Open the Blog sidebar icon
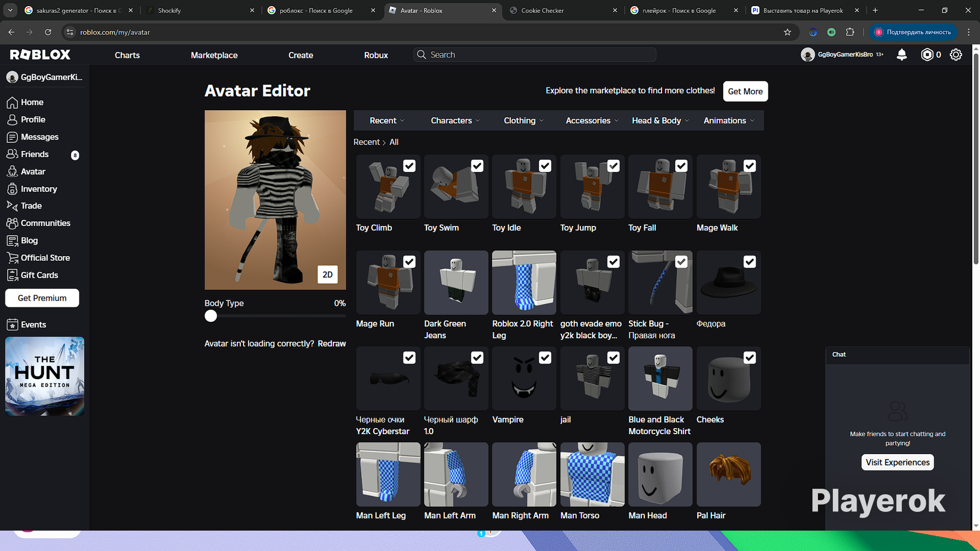Screen dimensions: 980x551 coord(12,241)
